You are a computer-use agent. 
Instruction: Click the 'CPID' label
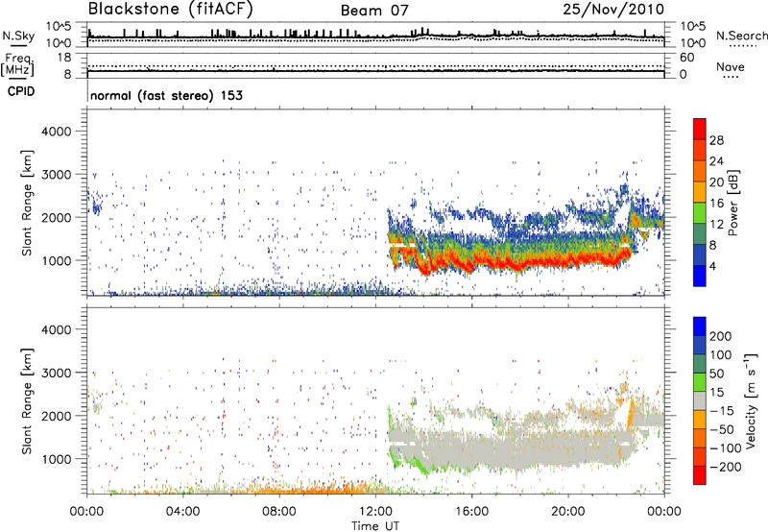21,91
